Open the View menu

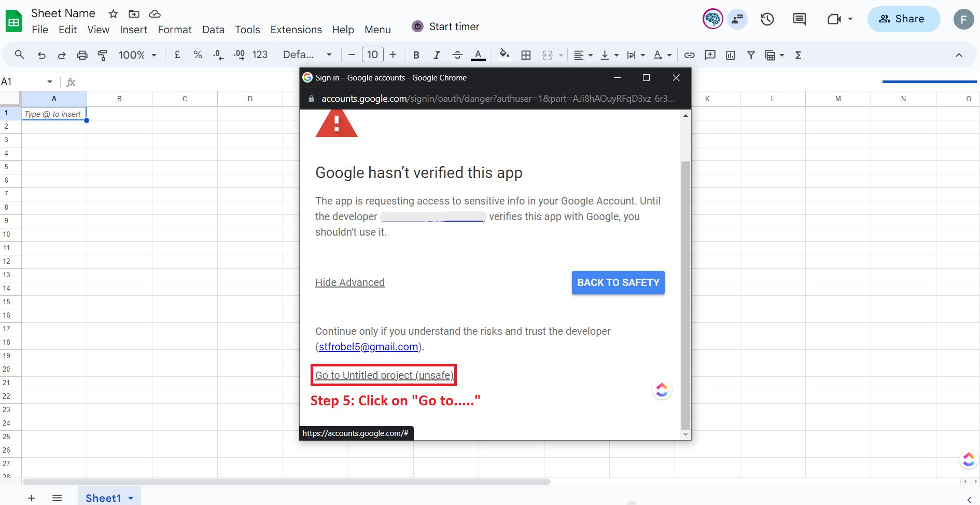click(99, 30)
